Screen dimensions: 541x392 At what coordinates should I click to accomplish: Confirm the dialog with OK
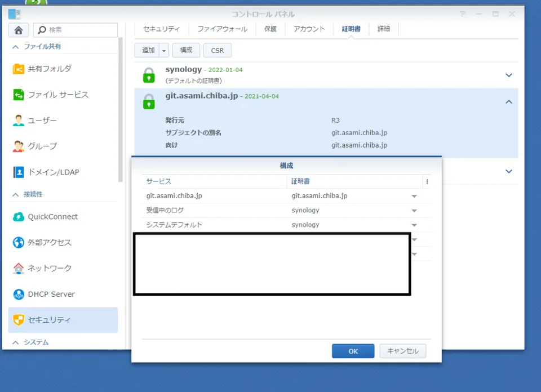[353, 351]
